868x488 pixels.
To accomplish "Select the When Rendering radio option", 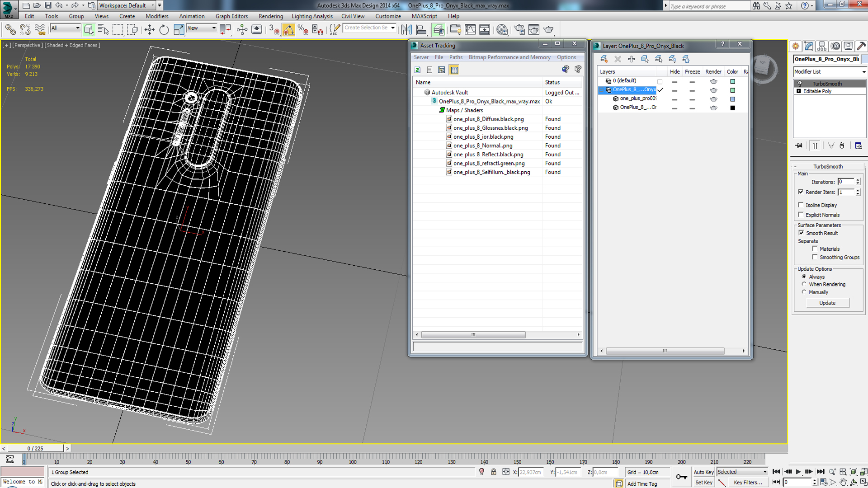I will point(804,284).
